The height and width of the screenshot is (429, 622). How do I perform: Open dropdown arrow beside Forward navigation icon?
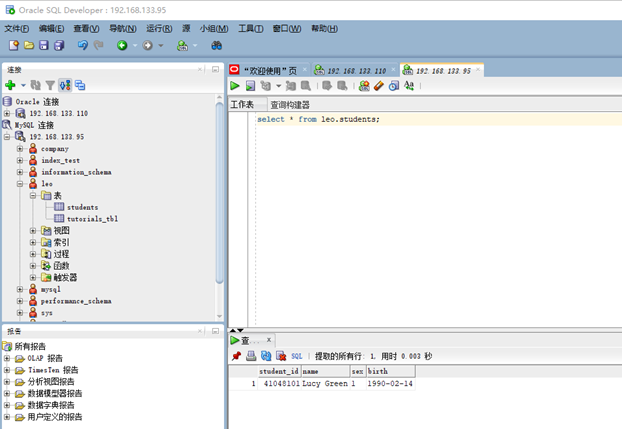coord(161,46)
